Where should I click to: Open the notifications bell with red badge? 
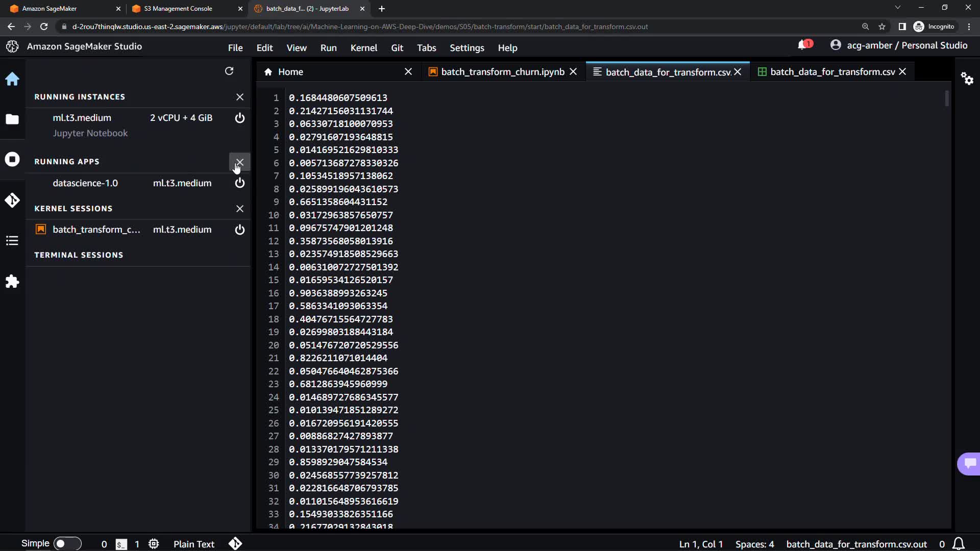(804, 45)
